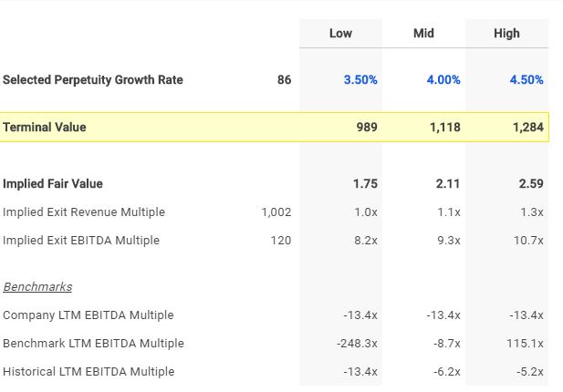The width and height of the screenshot is (563, 392).
Task: Select the Mid column header
Action: click(423, 34)
